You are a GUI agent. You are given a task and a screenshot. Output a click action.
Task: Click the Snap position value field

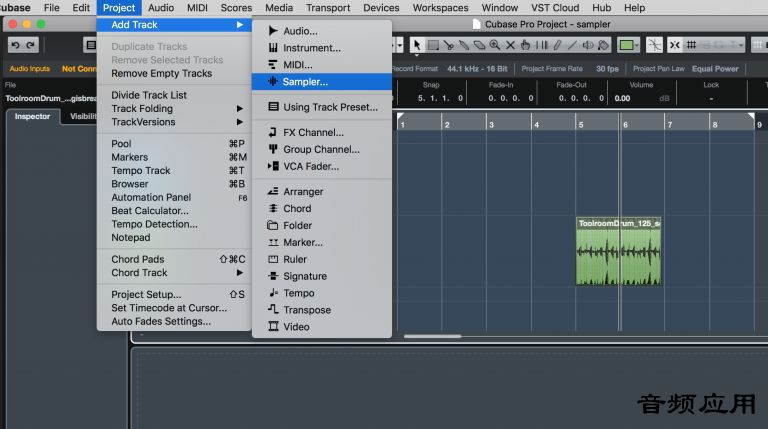[x=440, y=98]
